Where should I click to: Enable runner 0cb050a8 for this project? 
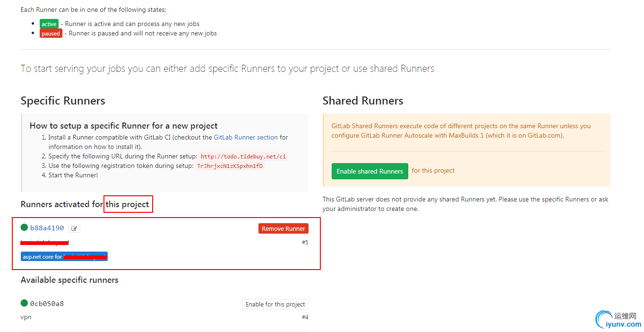coord(275,304)
